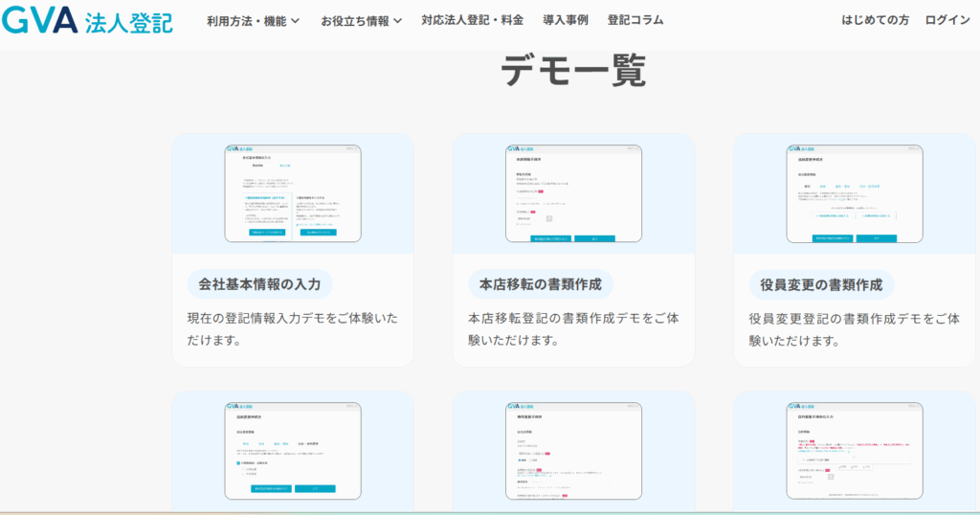
Task: Open the 会社基本情報の入力 demo preview image
Action: (x=293, y=193)
